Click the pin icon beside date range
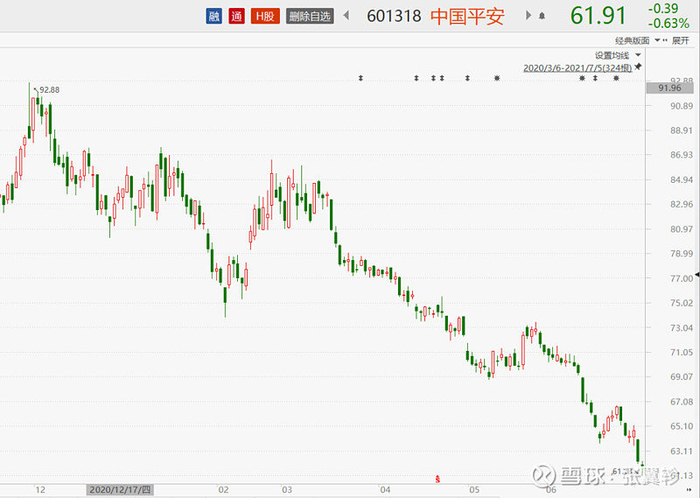 [638, 67]
